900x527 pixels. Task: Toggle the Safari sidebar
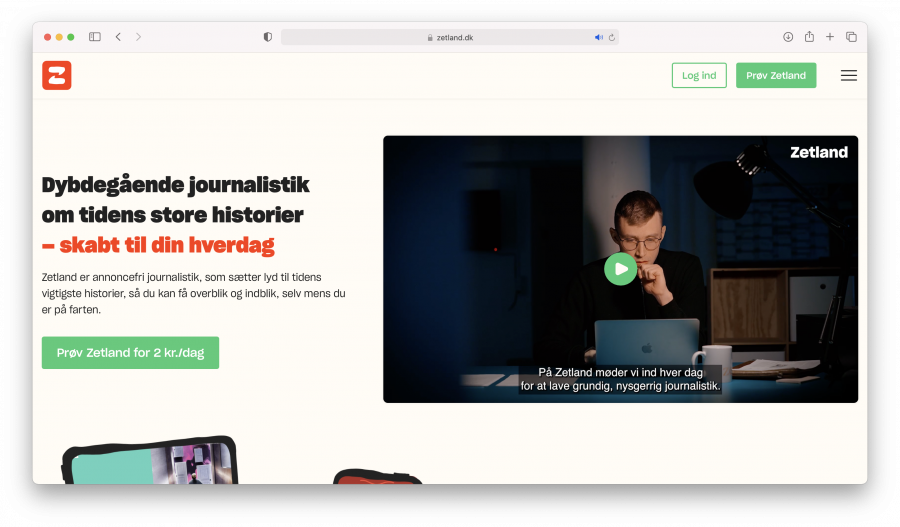[95, 37]
